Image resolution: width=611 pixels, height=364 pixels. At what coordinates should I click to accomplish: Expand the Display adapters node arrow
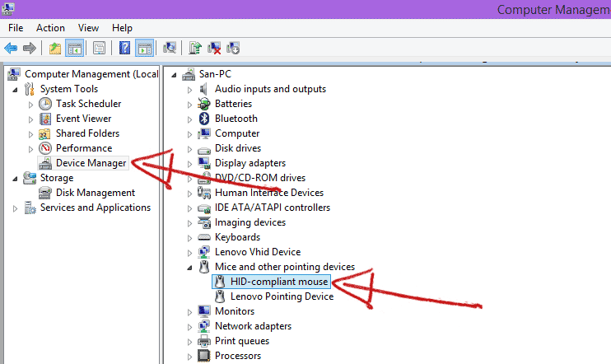(x=189, y=164)
